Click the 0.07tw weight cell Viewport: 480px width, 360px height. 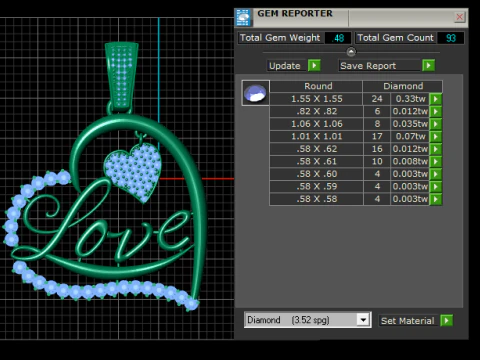click(x=410, y=136)
